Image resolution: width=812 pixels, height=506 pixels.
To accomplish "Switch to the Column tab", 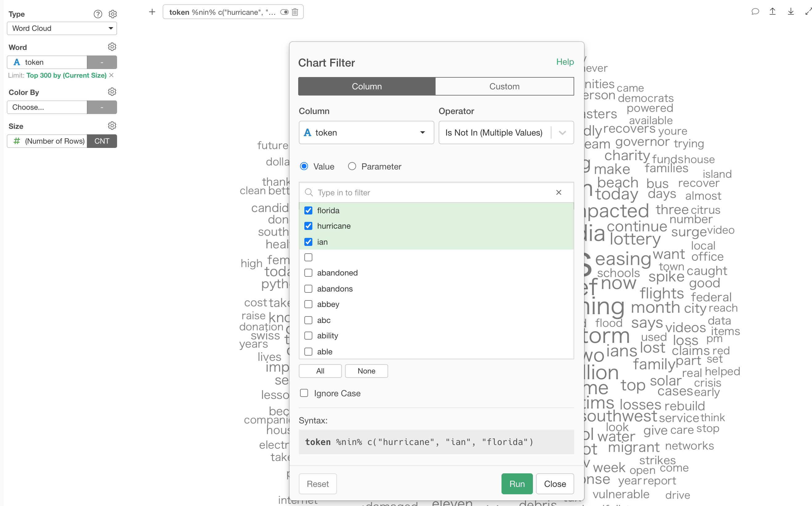I will pos(367,86).
